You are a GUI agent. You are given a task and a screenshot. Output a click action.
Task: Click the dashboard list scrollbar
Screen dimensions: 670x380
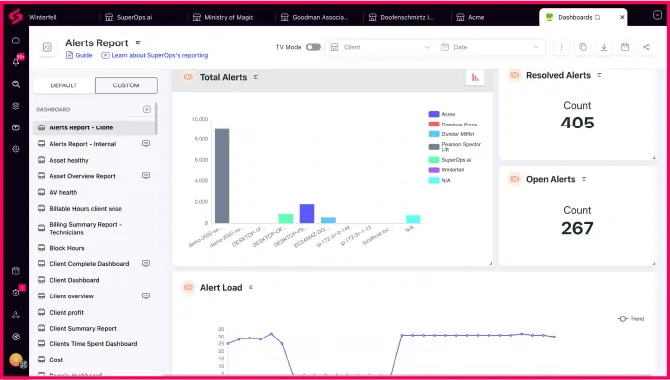point(156,118)
